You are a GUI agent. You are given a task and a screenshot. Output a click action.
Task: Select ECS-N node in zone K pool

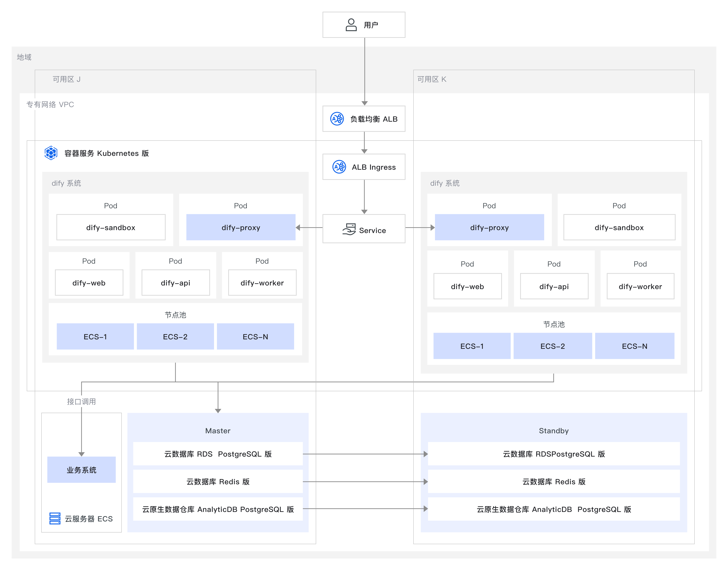[x=634, y=346]
